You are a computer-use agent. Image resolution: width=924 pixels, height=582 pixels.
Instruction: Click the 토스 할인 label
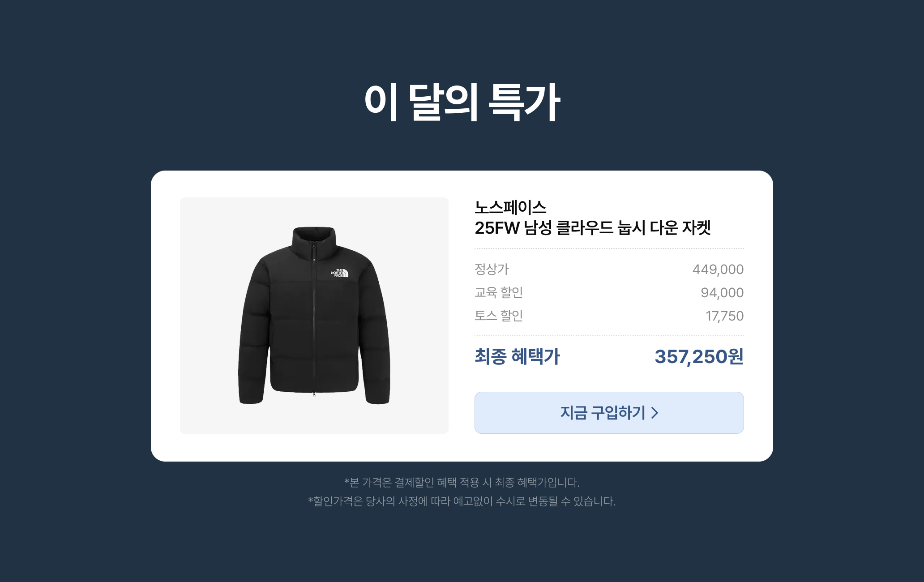point(499,316)
